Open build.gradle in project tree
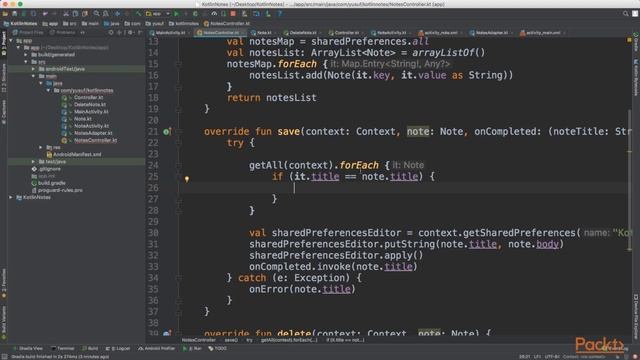The width and height of the screenshot is (640, 360). 51,183
